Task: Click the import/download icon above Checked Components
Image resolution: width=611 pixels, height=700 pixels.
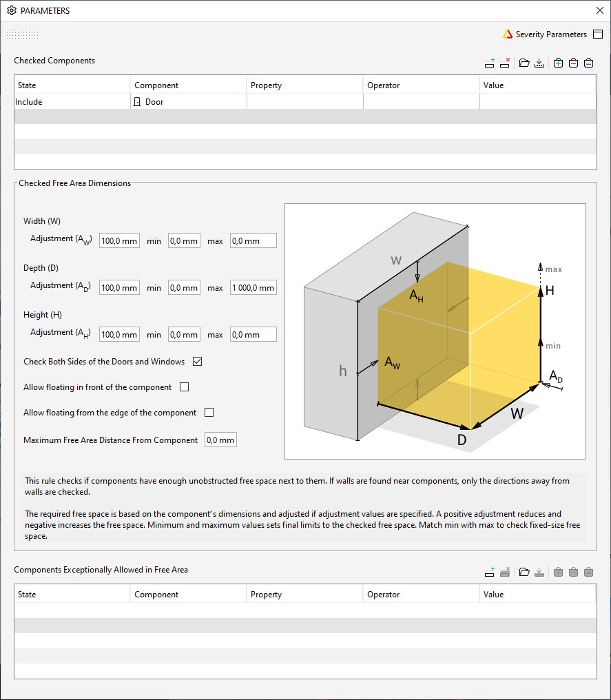Action: click(541, 63)
